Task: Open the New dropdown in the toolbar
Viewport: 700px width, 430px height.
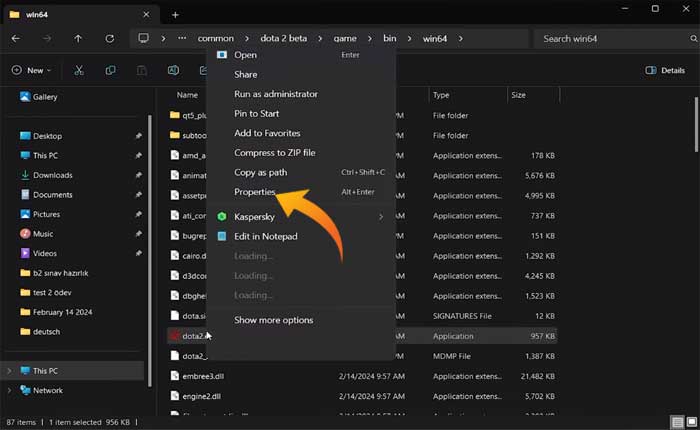Action: (x=34, y=71)
